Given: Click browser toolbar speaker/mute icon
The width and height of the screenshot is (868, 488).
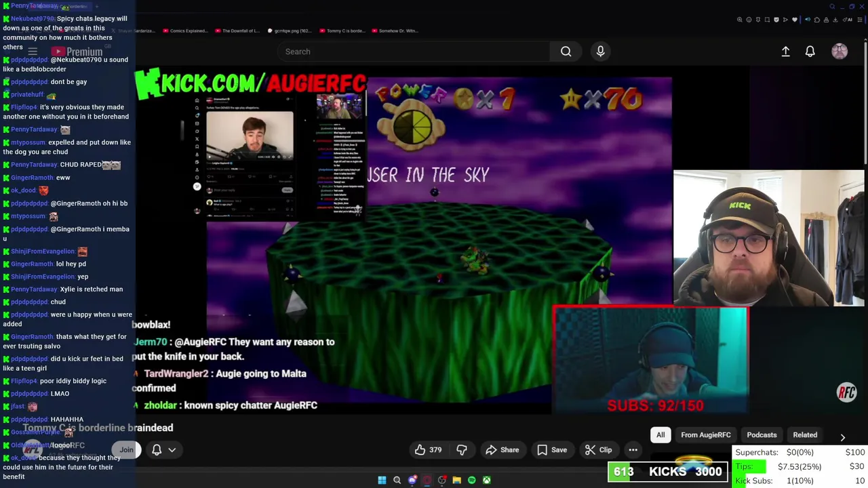Looking at the screenshot, I should click(x=808, y=20).
